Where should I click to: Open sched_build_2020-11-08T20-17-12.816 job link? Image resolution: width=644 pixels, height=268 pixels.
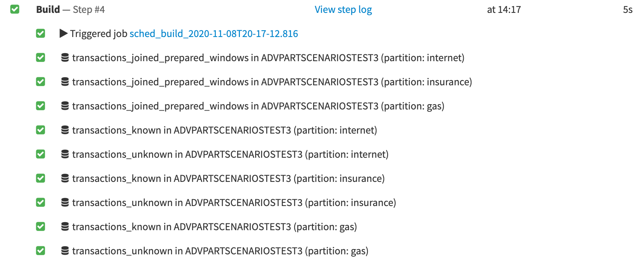click(x=214, y=34)
